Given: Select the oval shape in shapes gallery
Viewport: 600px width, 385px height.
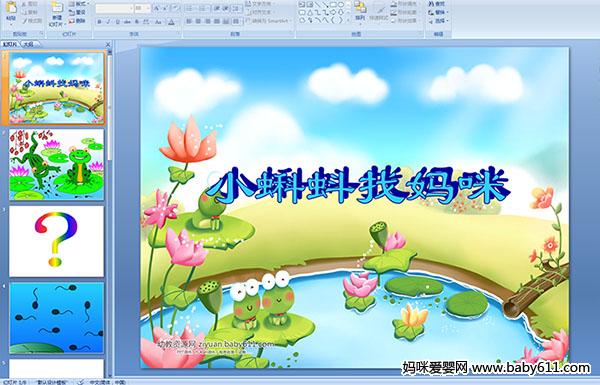Looking at the screenshot, I should pyautogui.click(x=341, y=5).
